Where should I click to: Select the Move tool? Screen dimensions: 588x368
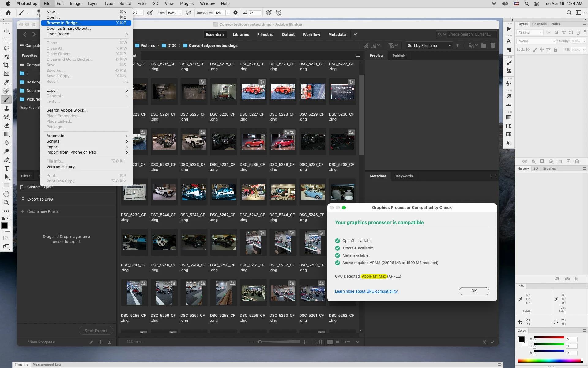pos(6,31)
